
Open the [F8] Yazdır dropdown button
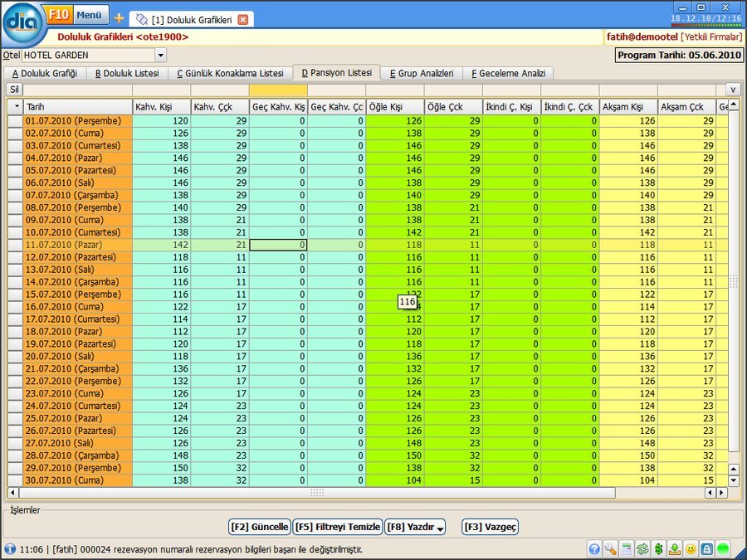point(414,527)
